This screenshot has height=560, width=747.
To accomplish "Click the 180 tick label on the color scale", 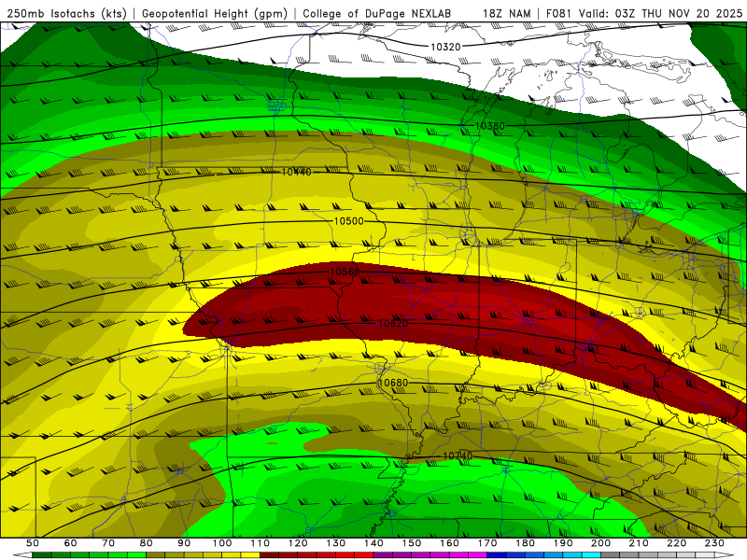I will point(525,543).
